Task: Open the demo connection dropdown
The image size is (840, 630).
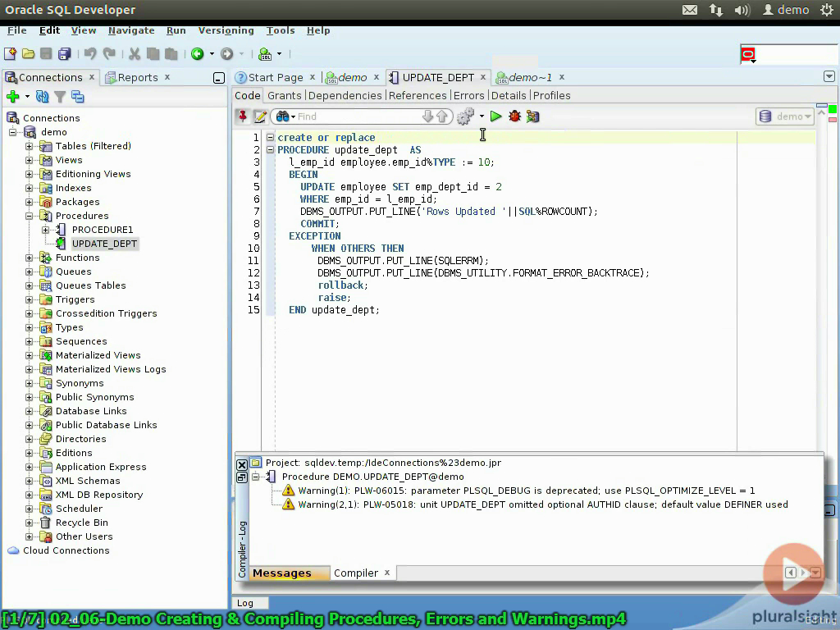Action: (785, 116)
